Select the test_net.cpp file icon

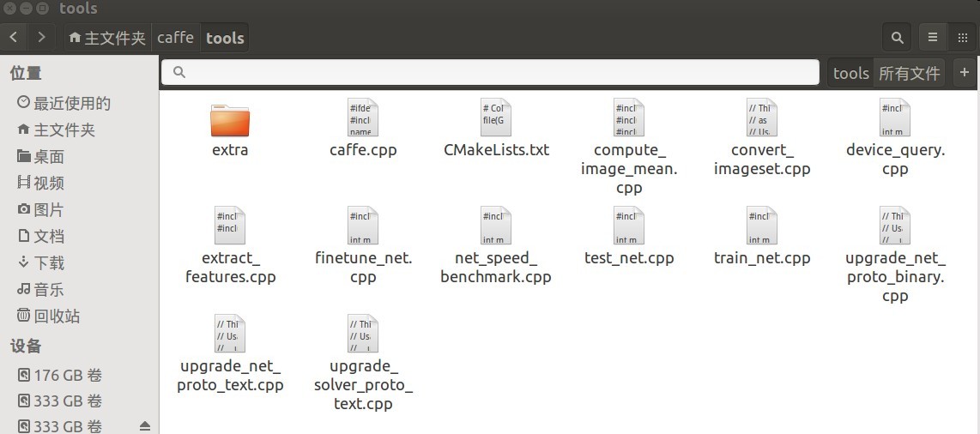pos(629,226)
